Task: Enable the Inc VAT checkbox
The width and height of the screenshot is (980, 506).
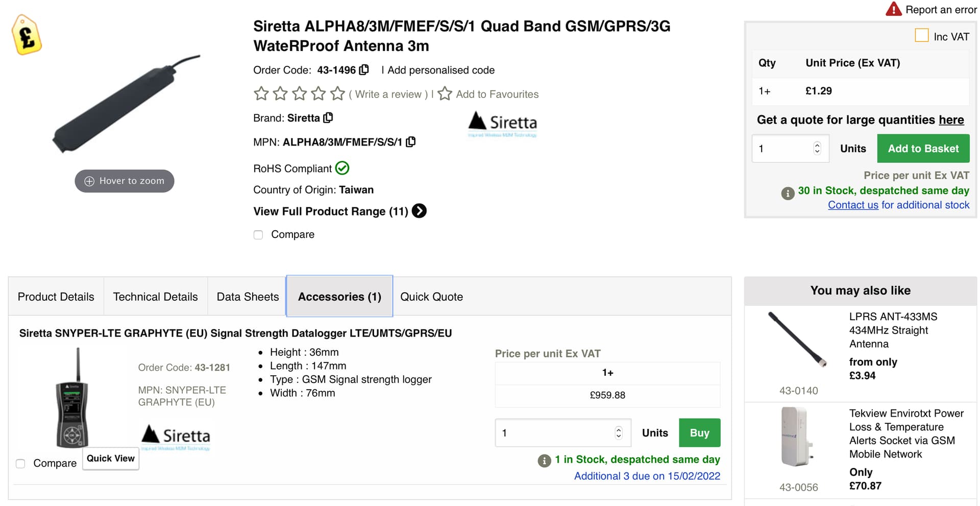Action: coord(921,36)
